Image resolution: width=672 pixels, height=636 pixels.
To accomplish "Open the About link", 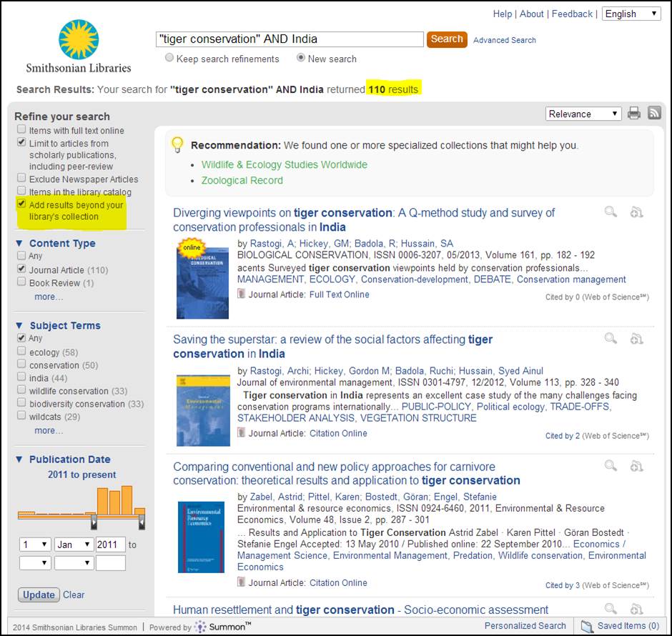I will click(531, 14).
